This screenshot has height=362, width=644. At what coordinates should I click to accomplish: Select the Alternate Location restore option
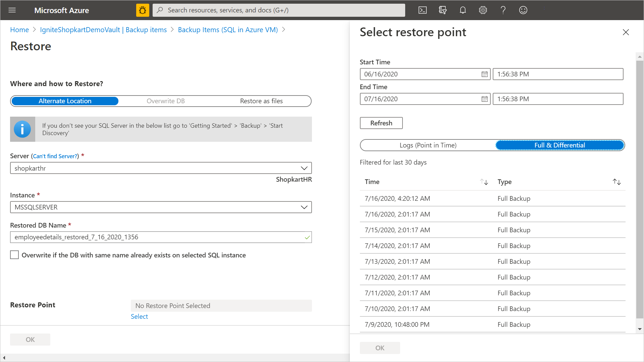click(65, 101)
